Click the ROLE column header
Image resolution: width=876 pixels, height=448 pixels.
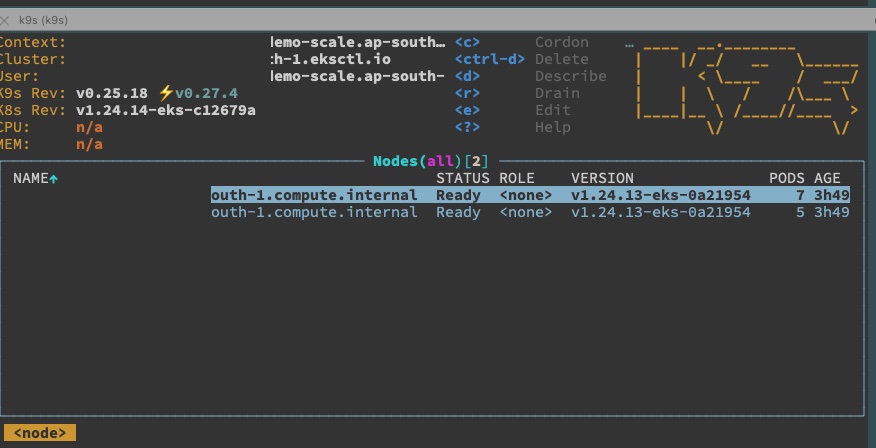[517, 178]
